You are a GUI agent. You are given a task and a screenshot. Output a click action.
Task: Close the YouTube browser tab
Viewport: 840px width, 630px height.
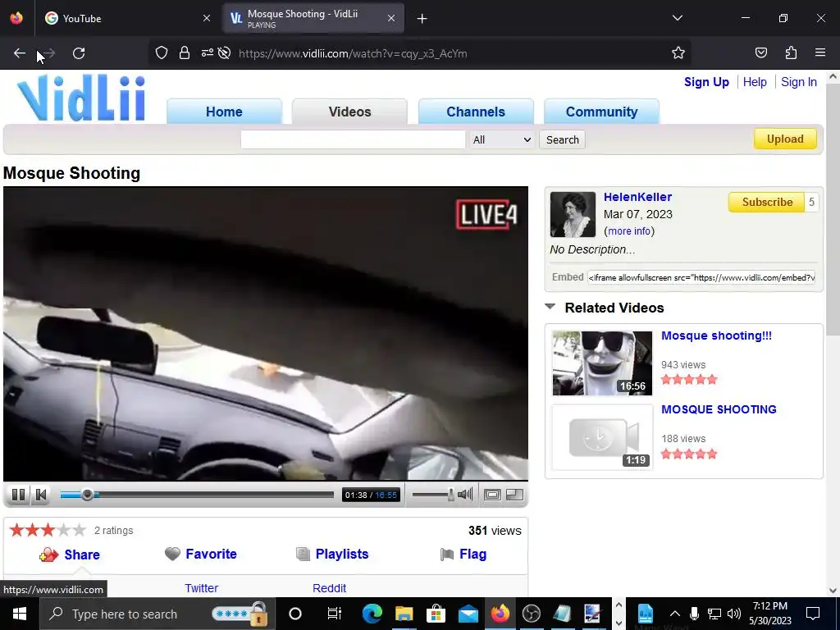207,18
